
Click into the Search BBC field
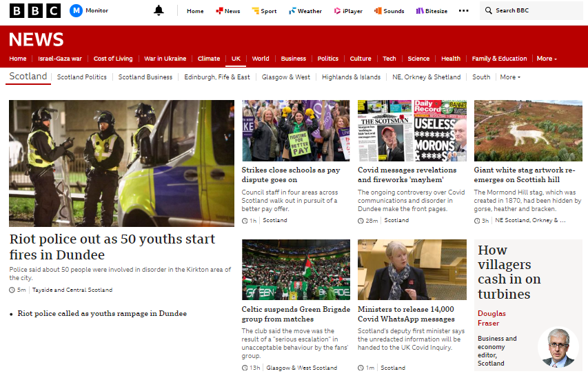click(531, 10)
